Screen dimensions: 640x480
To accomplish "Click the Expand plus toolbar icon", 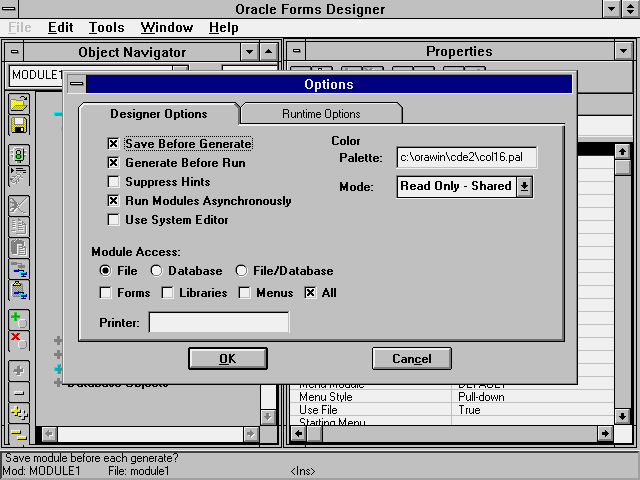I will click(x=19, y=370).
